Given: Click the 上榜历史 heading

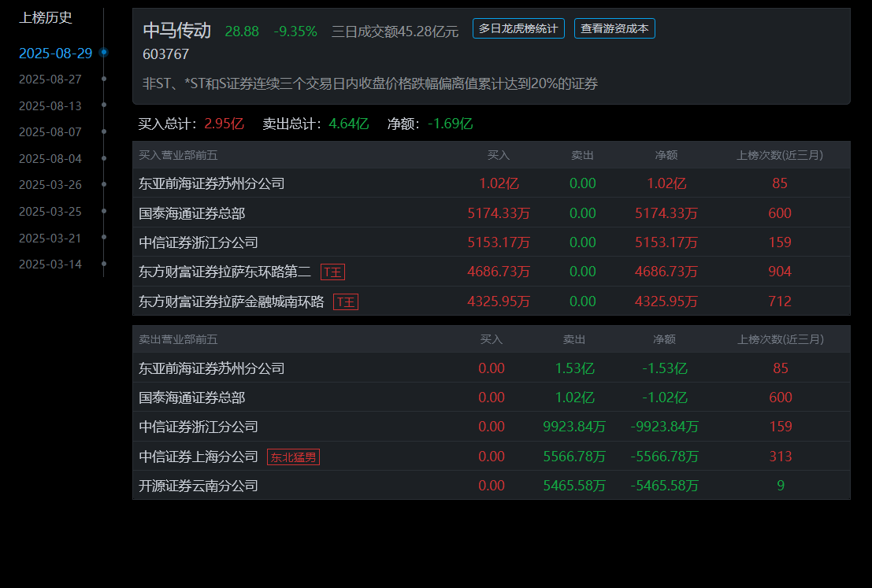Looking at the screenshot, I should pyautogui.click(x=46, y=18).
